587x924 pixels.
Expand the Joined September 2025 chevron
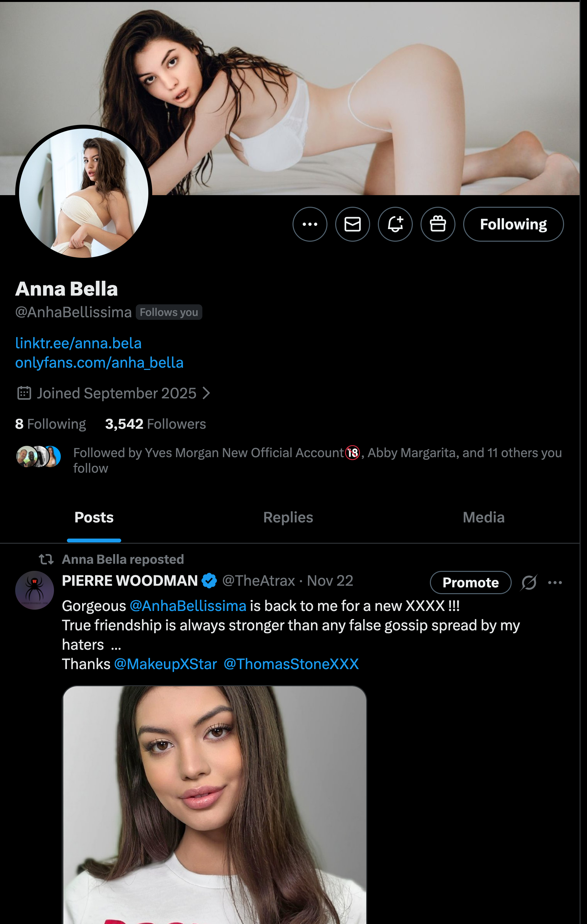click(x=206, y=393)
